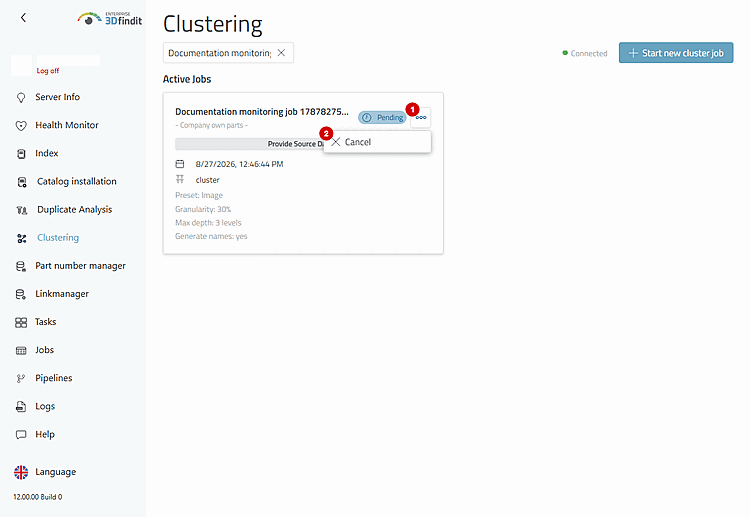
Task: Click the version text 12.00.00 Build 0
Action: tap(38, 497)
